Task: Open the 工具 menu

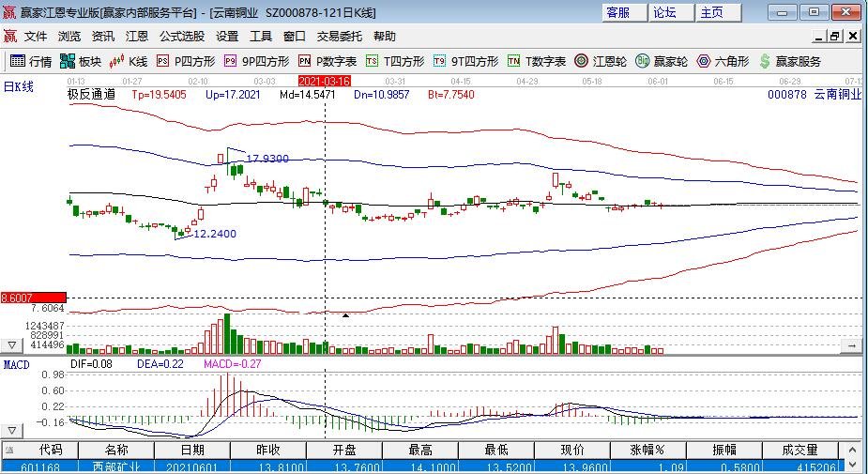Action: tap(261, 37)
